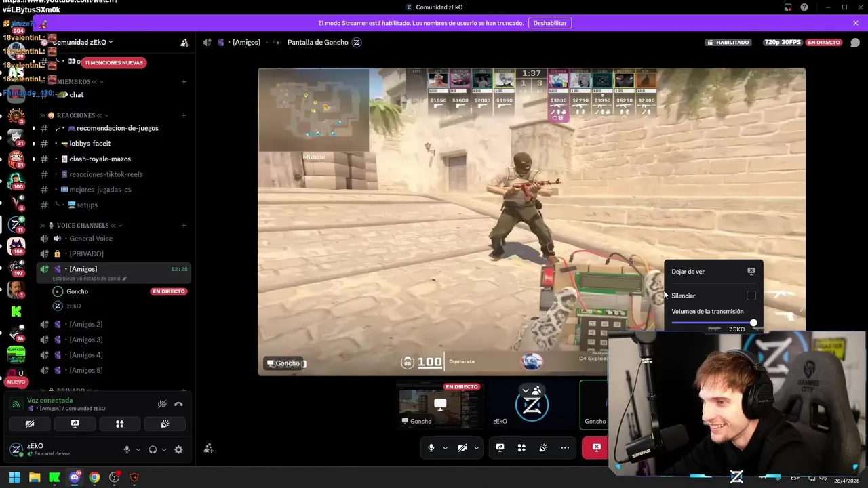
Task: Check the Silenciar checkbox
Action: (x=751, y=296)
